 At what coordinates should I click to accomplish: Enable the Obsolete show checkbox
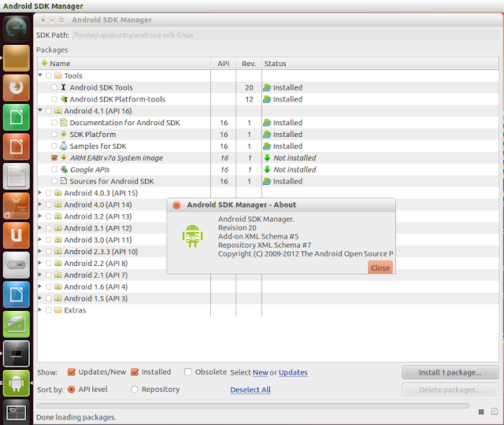(x=187, y=372)
